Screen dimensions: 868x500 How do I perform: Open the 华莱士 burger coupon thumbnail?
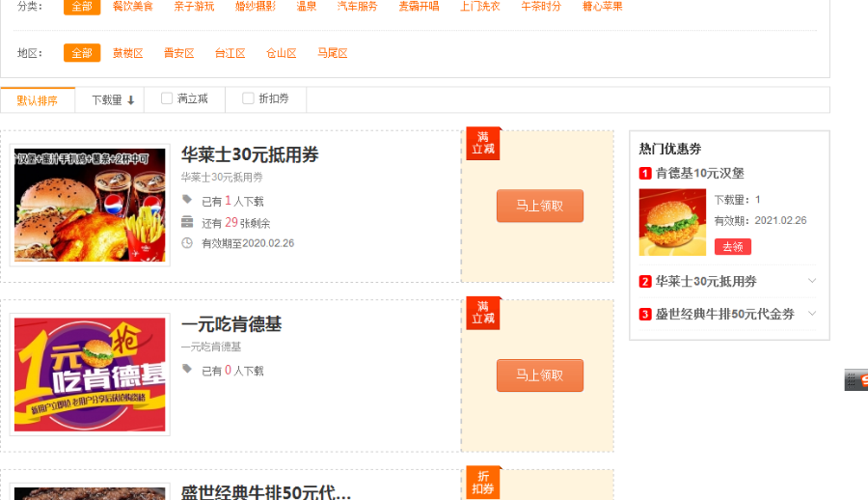point(90,205)
